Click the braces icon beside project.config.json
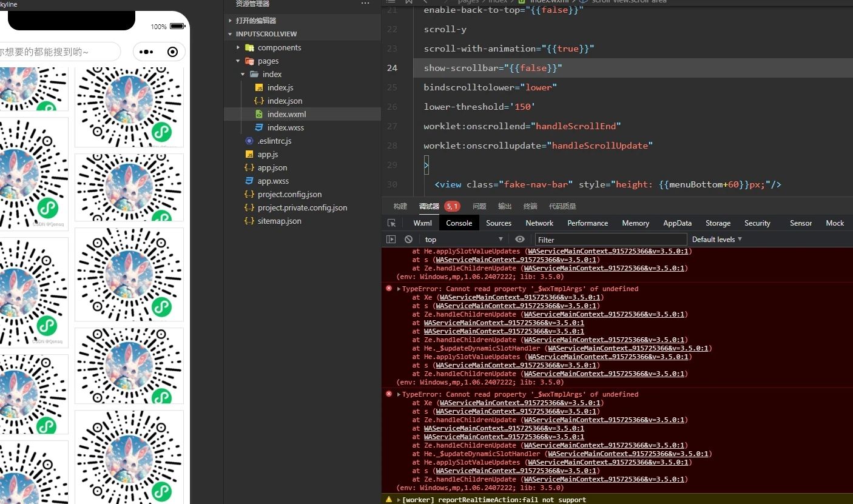The image size is (853, 504). tap(249, 195)
